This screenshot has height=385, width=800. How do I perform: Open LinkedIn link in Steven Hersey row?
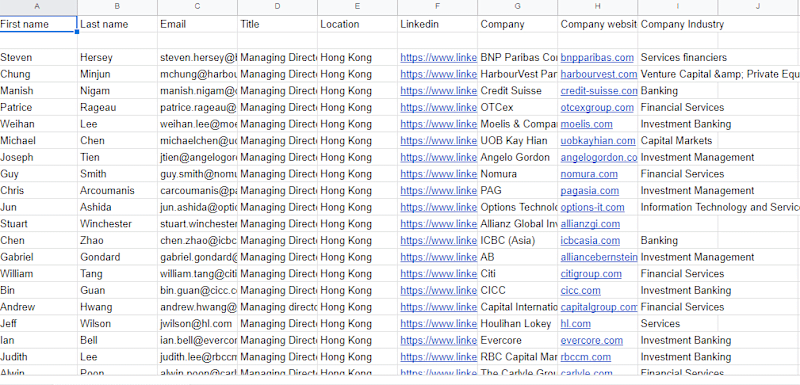pyautogui.click(x=438, y=58)
